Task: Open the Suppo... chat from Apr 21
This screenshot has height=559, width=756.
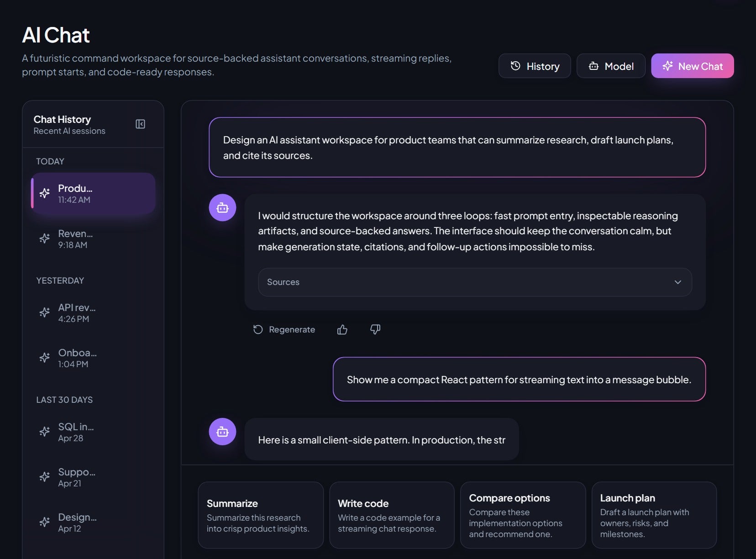Action: click(x=93, y=477)
